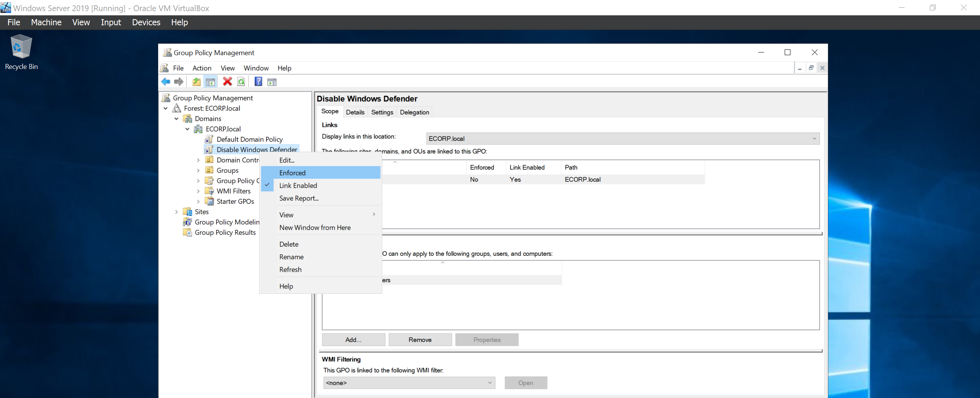Switch to the Settings tab
The image size is (980, 398).
tap(382, 112)
